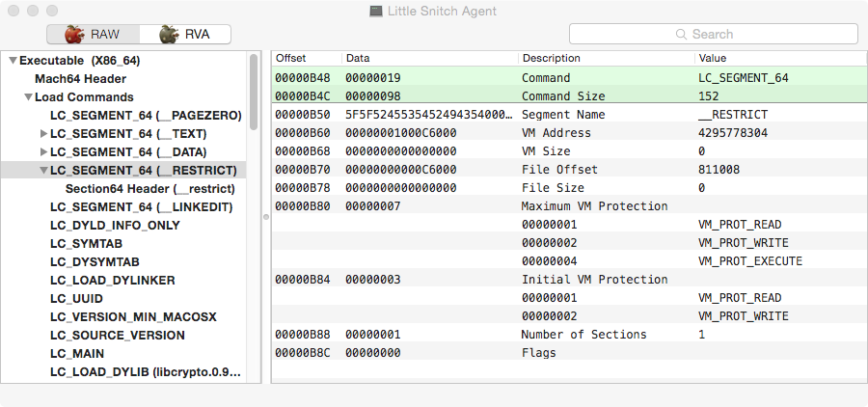Click the Little Snitch Agent title icon
This screenshot has height=407, width=868.
click(375, 11)
